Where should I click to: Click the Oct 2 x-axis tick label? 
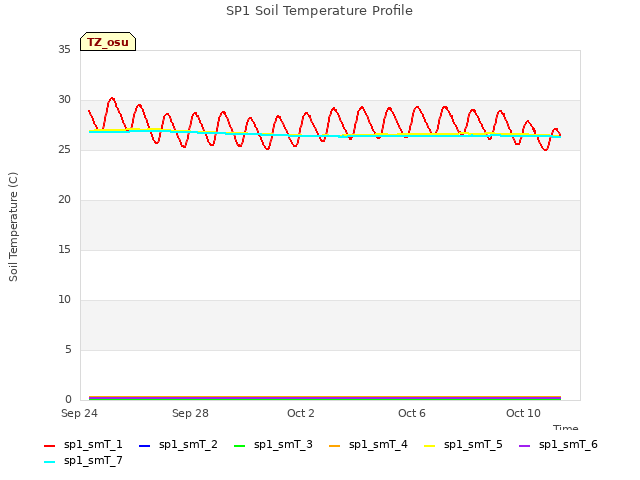(x=301, y=413)
